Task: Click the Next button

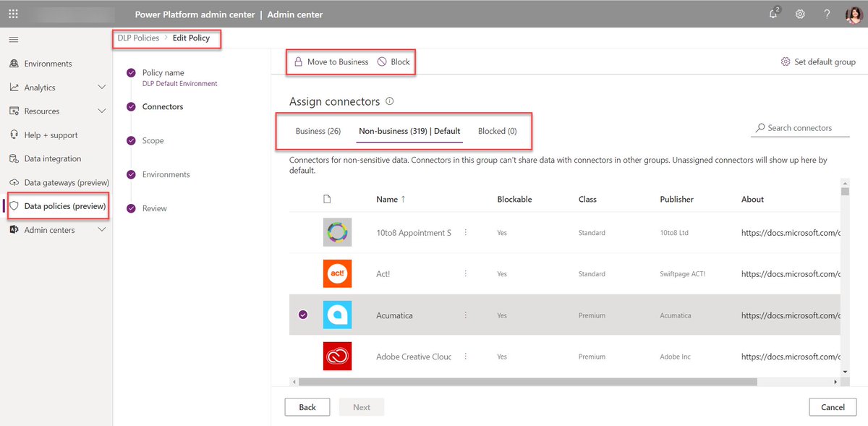Action: tap(362, 407)
